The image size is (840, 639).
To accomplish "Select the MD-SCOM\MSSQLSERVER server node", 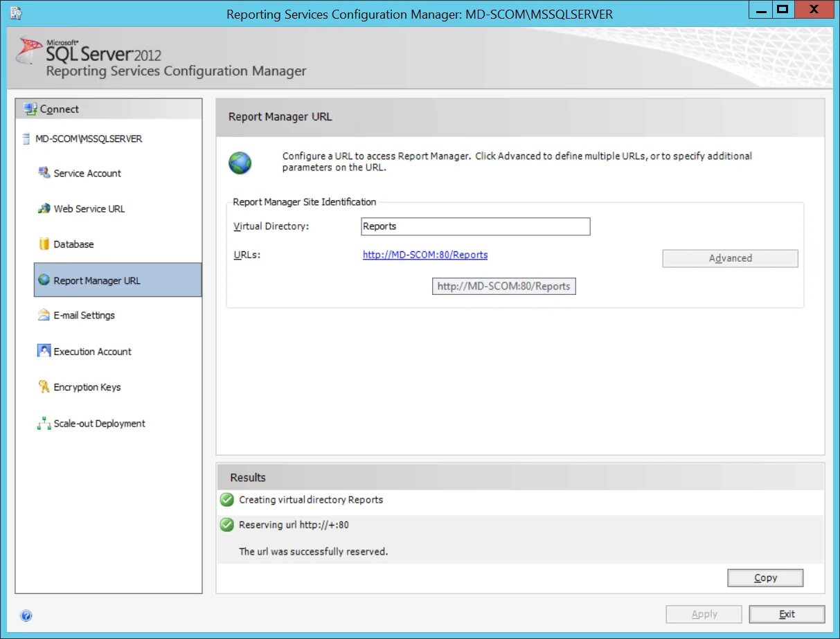I will [89, 138].
